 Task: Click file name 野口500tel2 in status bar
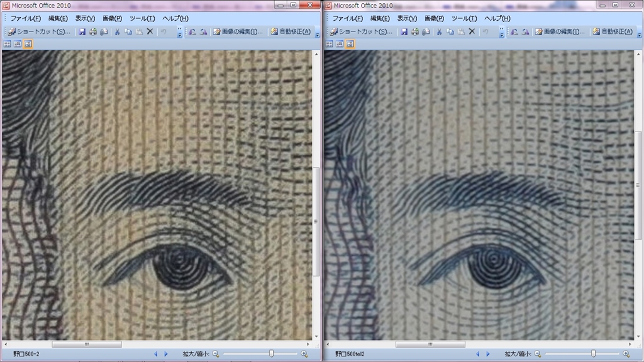click(350, 354)
